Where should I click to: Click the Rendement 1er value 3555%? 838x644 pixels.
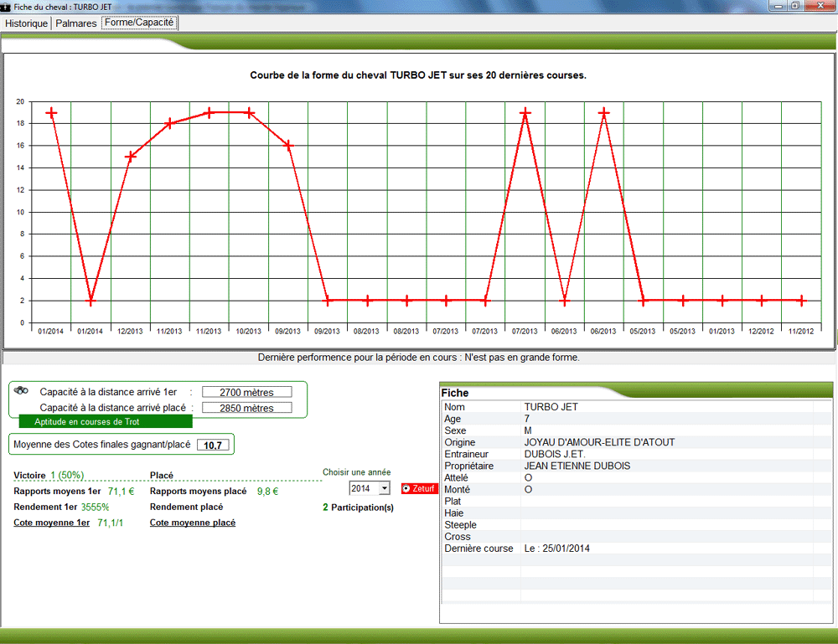point(95,507)
